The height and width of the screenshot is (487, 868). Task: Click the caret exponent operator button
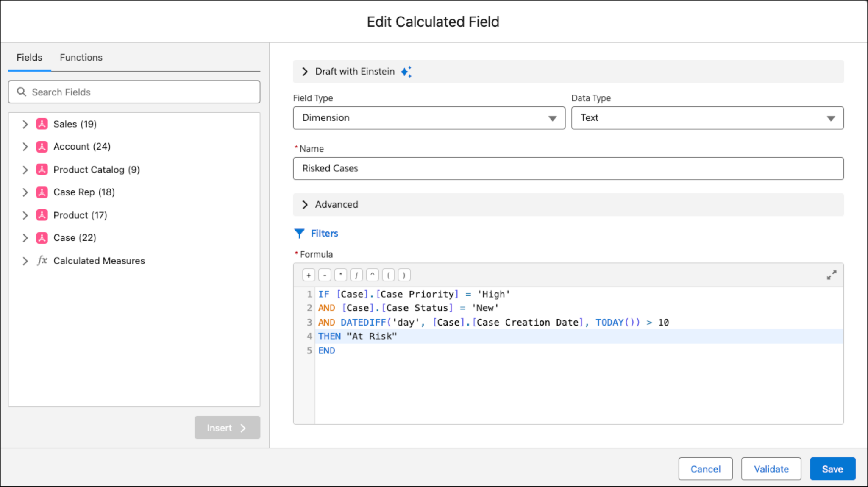coord(372,275)
